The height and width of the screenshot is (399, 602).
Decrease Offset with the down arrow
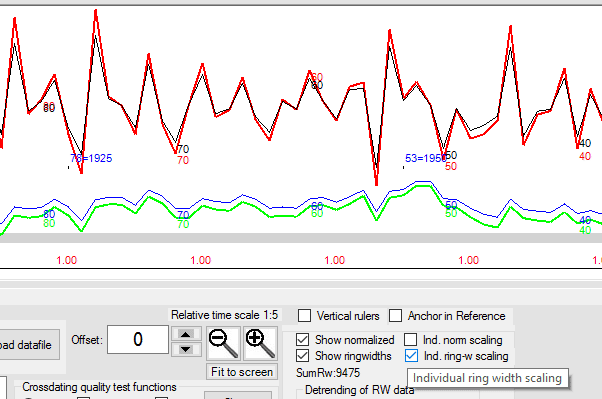point(186,349)
